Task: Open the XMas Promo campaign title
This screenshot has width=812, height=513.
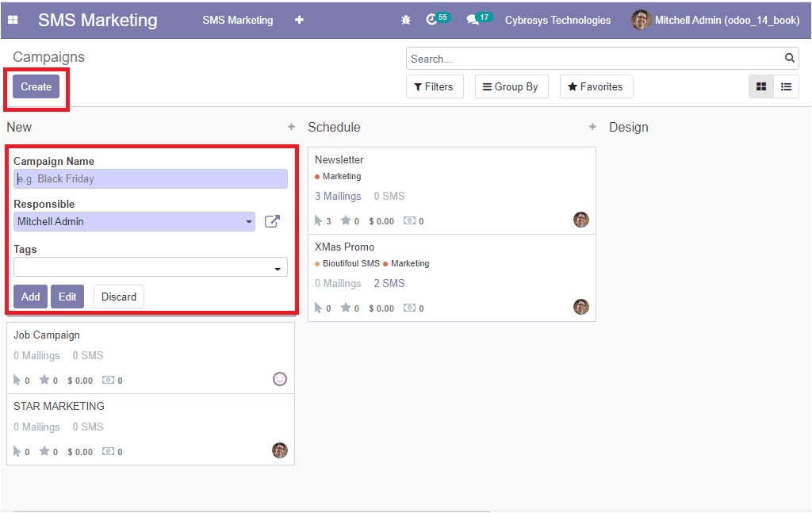Action: tap(344, 247)
